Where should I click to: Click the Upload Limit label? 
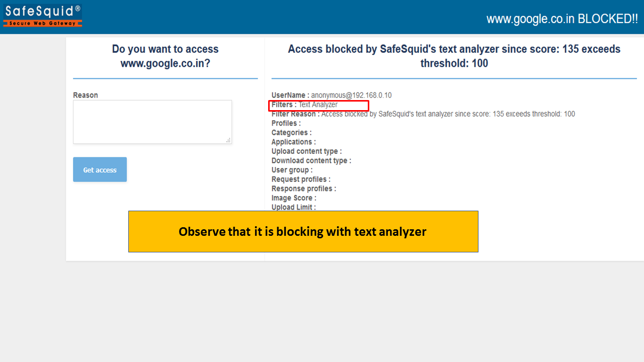(294, 207)
